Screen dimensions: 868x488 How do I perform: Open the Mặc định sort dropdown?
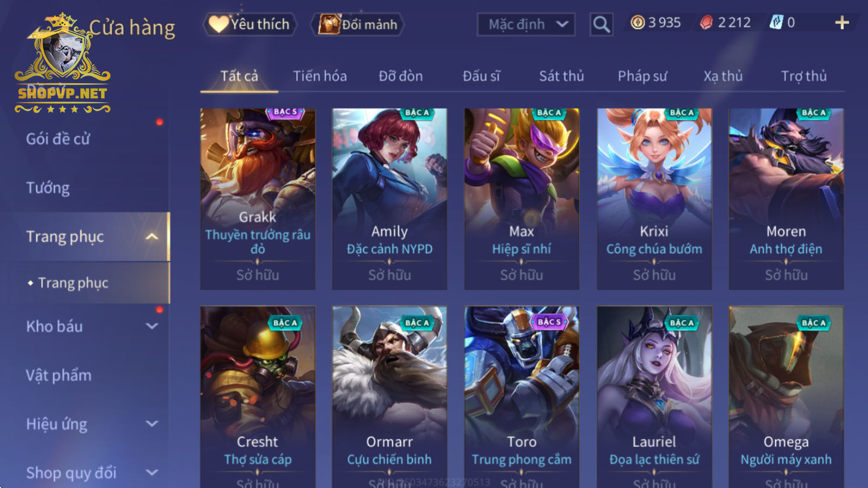(x=526, y=24)
